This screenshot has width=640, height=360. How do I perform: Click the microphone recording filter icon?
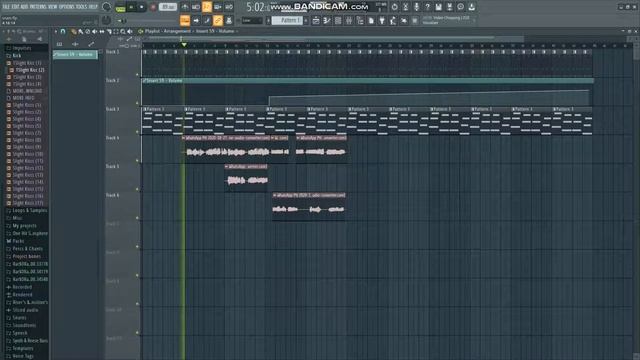pyautogui.click(x=416, y=7)
